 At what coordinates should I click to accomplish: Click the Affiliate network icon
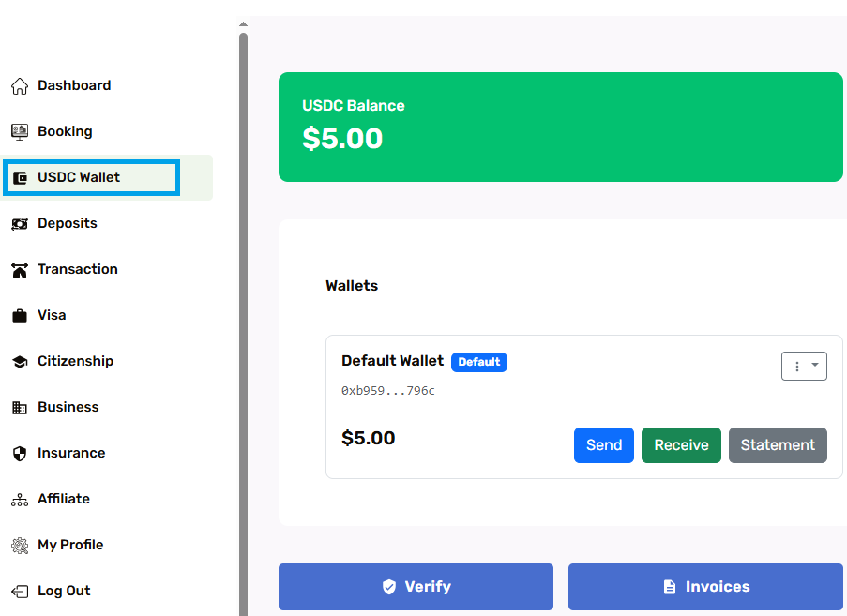(x=20, y=500)
